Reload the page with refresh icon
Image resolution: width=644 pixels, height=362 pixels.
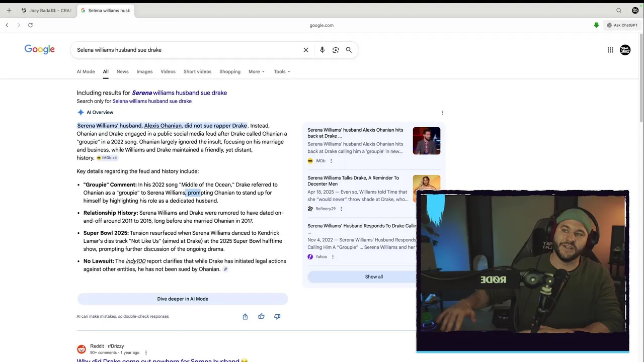point(30,25)
